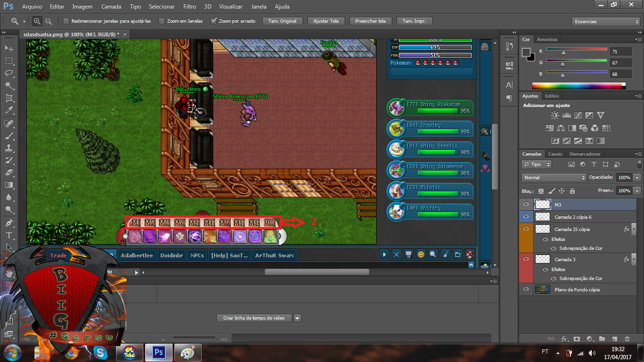Click the Tam. Impr. button
This screenshot has width=644, height=362.
414,21
